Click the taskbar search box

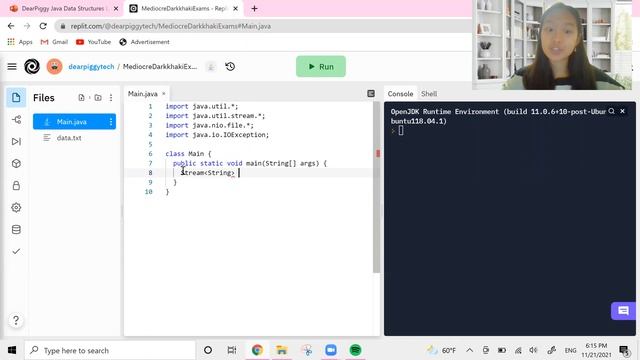point(110,350)
